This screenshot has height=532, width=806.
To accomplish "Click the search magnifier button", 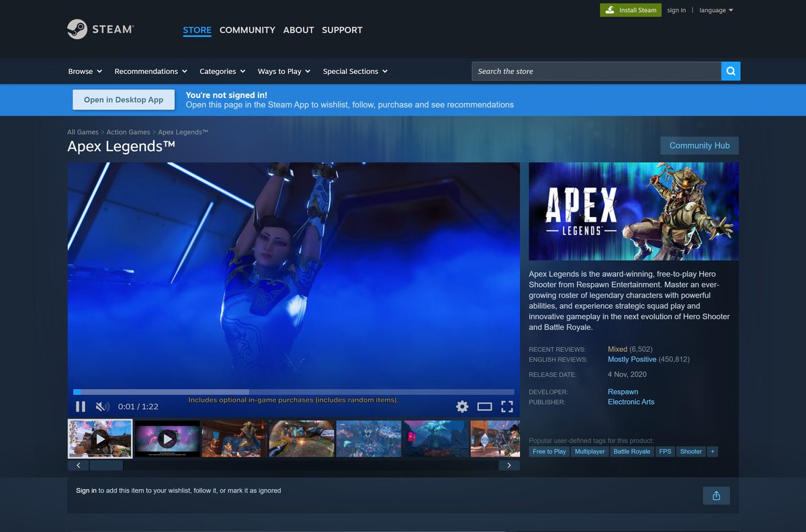I will [731, 71].
